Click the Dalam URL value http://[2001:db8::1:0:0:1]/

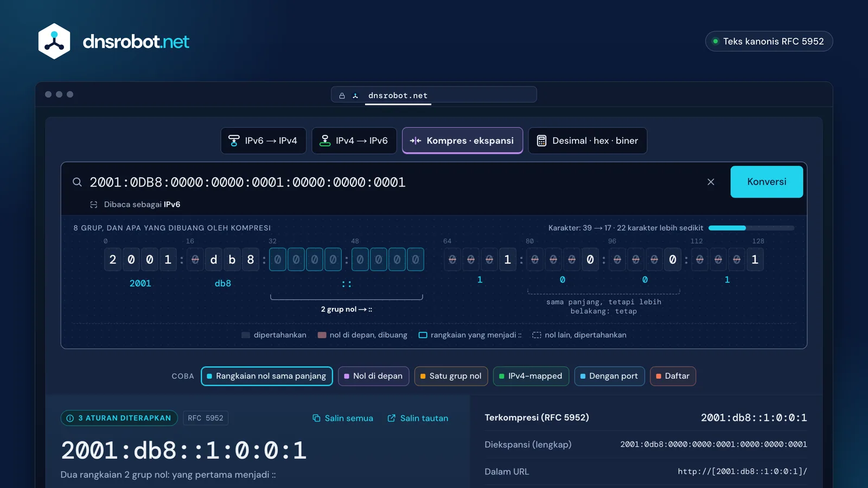pos(742,472)
